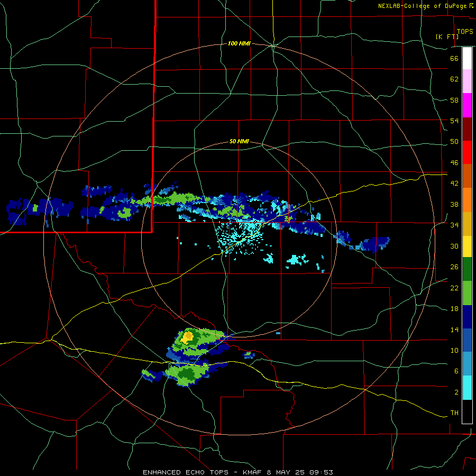This screenshot has height=476, width=476.
Task: Select the orange legend swatch near 38
Action: pyautogui.click(x=467, y=200)
